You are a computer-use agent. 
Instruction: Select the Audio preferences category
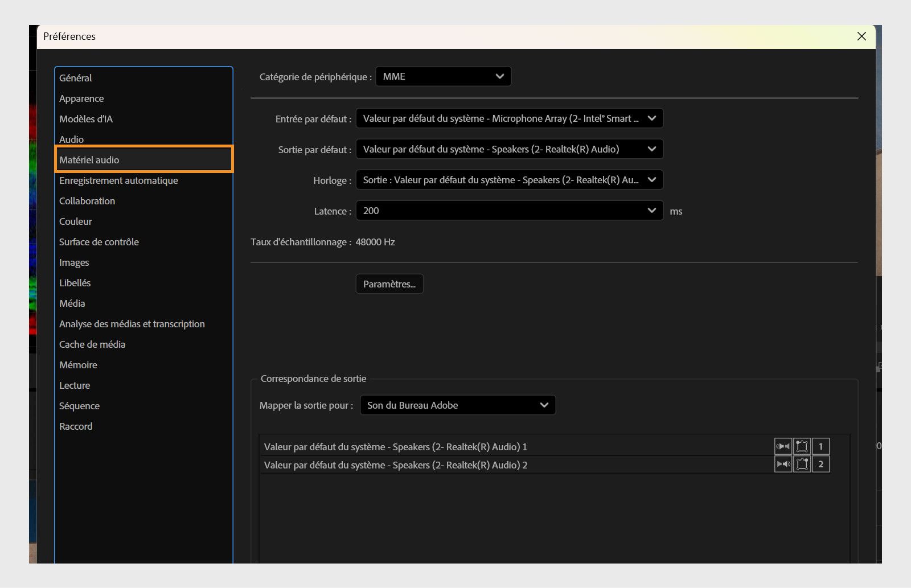(71, 139)
